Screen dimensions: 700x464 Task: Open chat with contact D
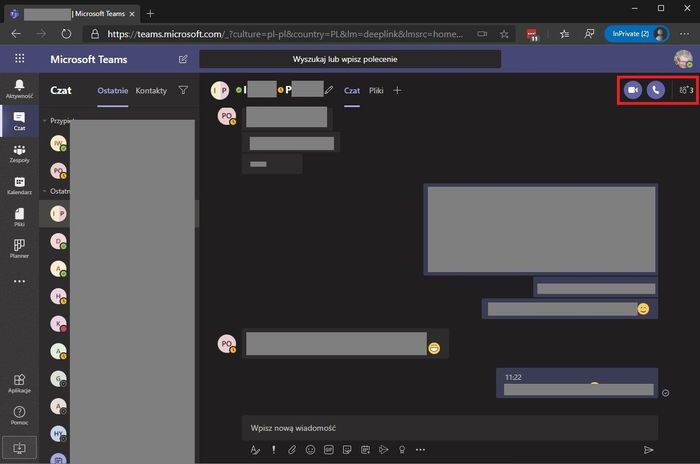click(x=58, y=241)
